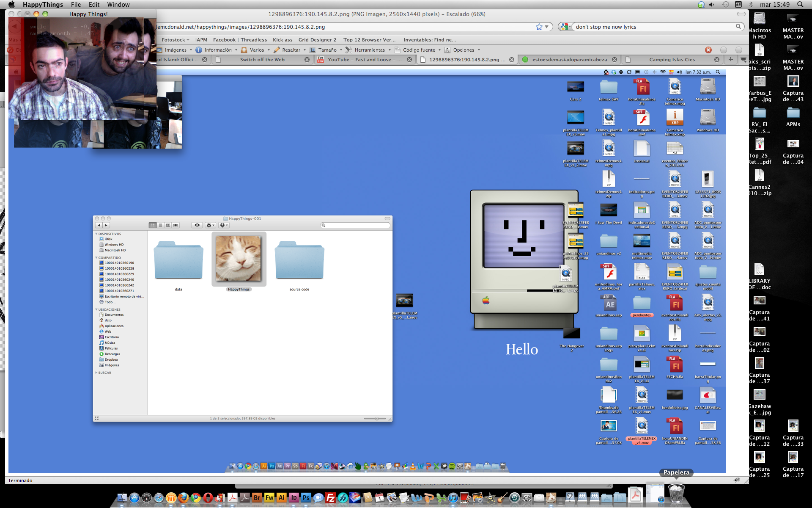The image size is (812, 508).
Task: Click the new tab plus button
Action: pyautogui.click(x=730, y=59)
